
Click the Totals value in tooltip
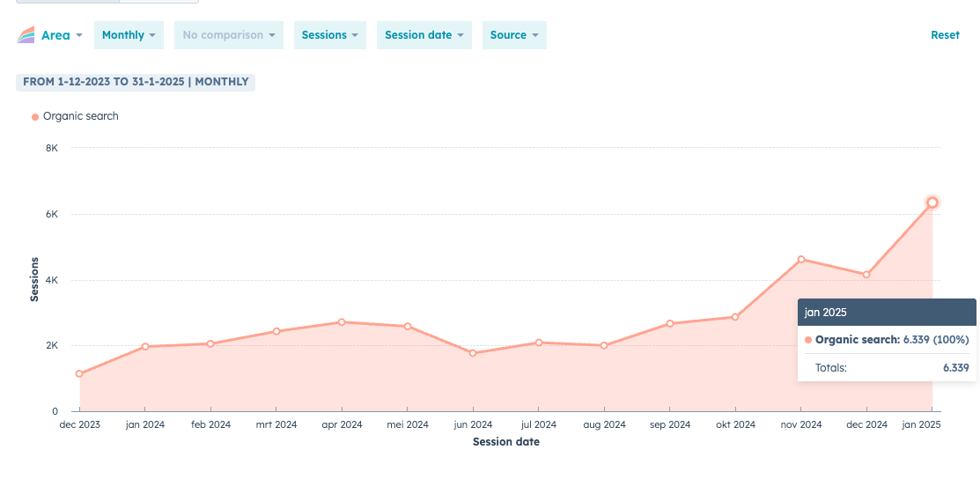(x=956, y=368)
